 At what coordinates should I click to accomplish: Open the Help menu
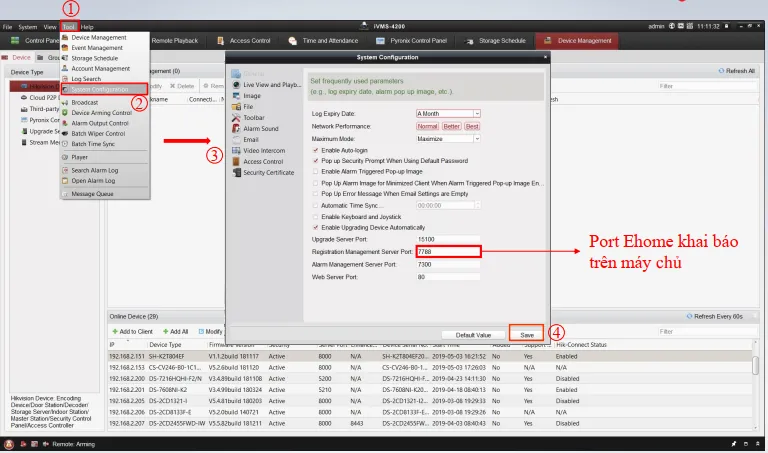pos(87,26)
